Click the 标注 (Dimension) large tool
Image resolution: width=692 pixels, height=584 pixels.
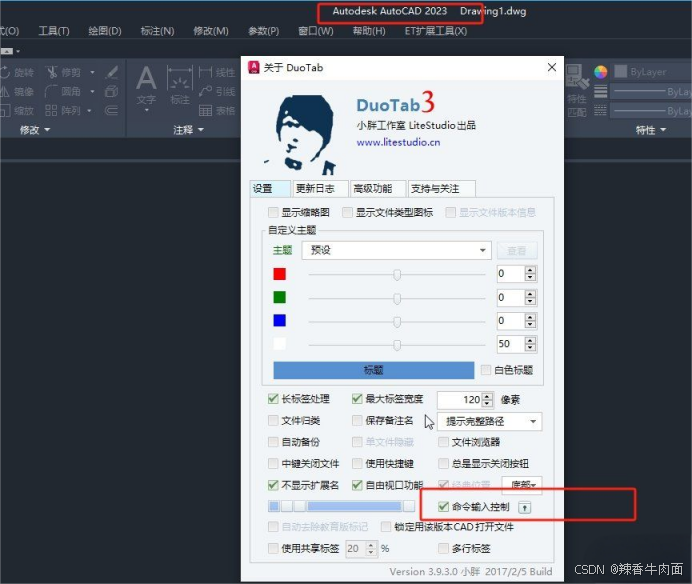point(180,87)
